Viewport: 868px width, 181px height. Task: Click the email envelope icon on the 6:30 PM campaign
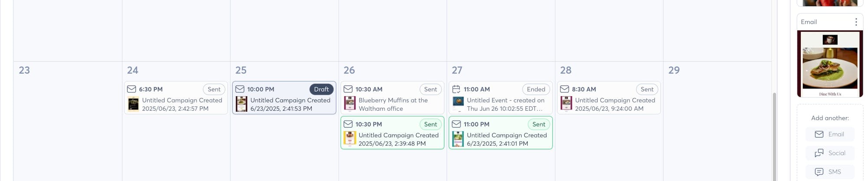[x=132, y=89]
